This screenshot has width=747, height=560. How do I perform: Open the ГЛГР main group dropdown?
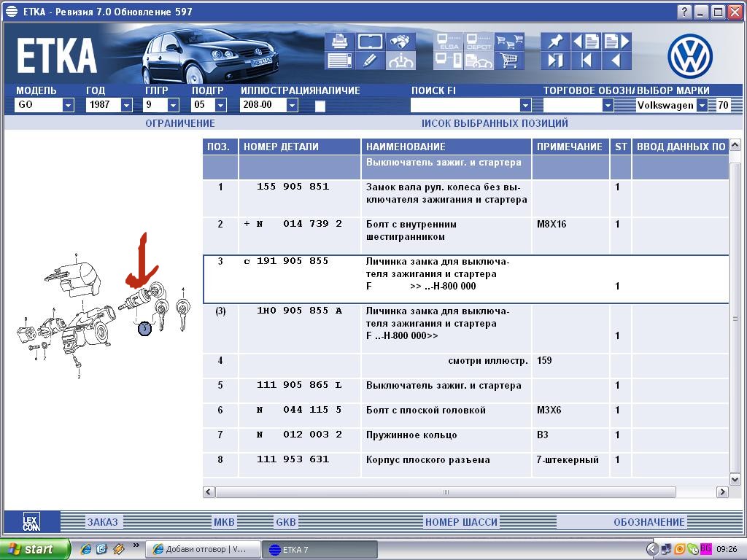click(x=174, y=105)
